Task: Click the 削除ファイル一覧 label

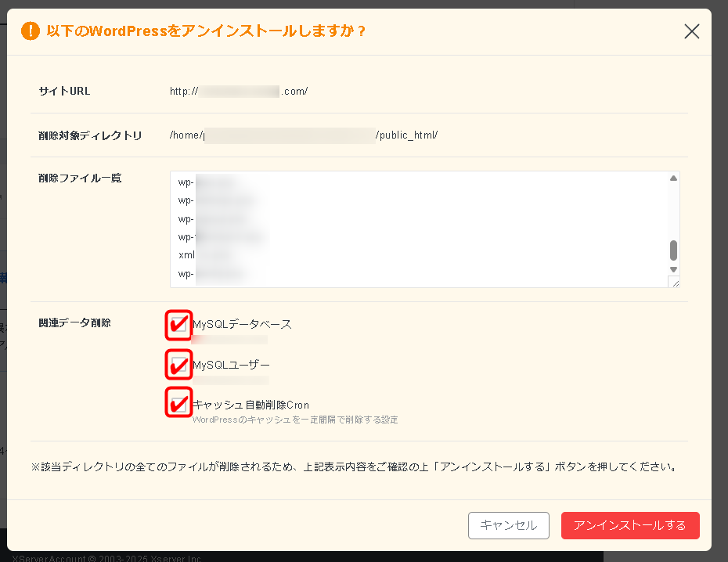Action: (x=80, y=178)
